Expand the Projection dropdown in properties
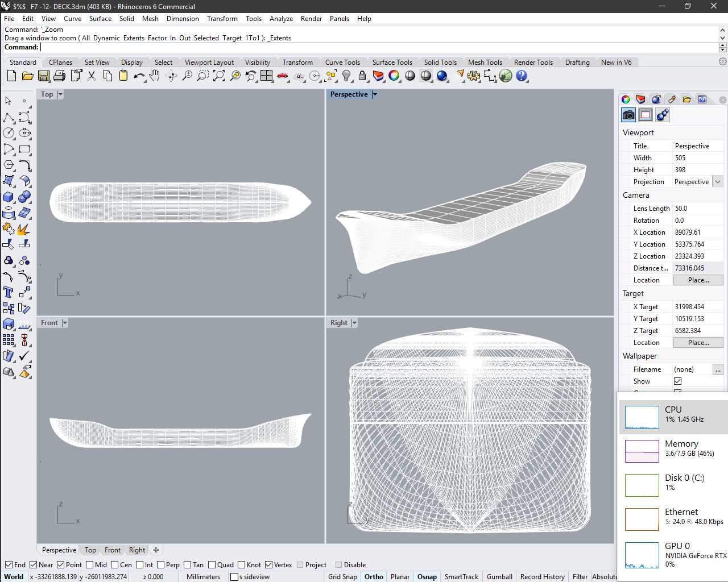 (x=718, y=182)
